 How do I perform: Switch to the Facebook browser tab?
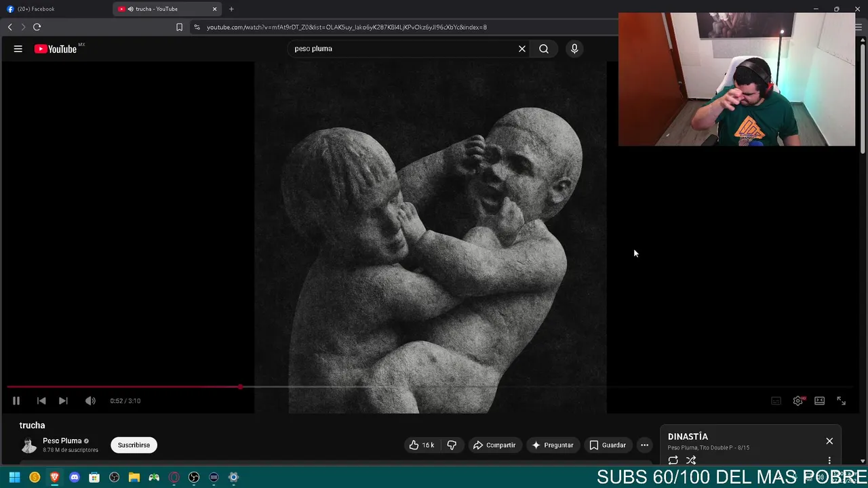pos(56,9)
